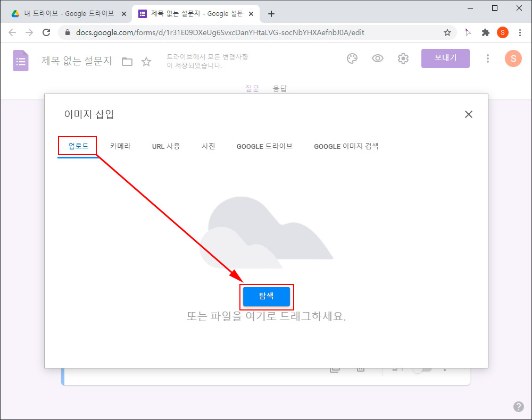Switch to the 질문 tab
This screenshot has width=532, height=420.
pyautogui.click(x=252, y=88)
